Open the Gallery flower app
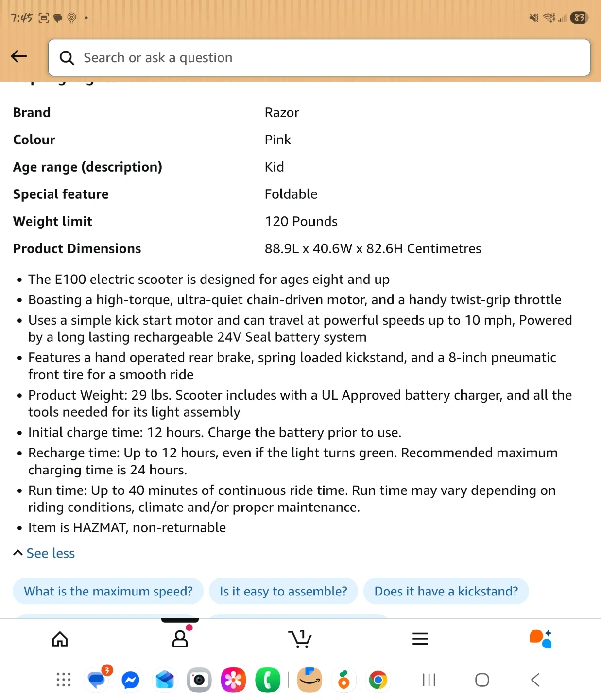 pyautogui.click(x=233, y=680)
